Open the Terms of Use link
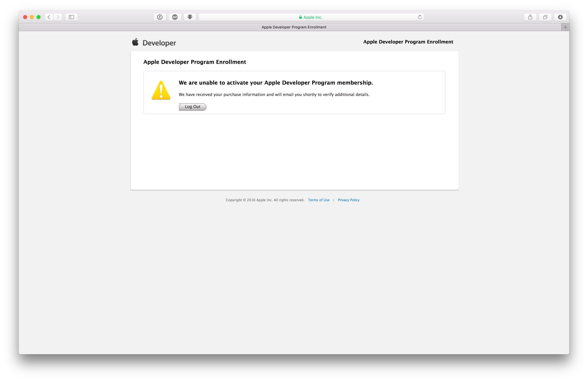 (318, 200)
